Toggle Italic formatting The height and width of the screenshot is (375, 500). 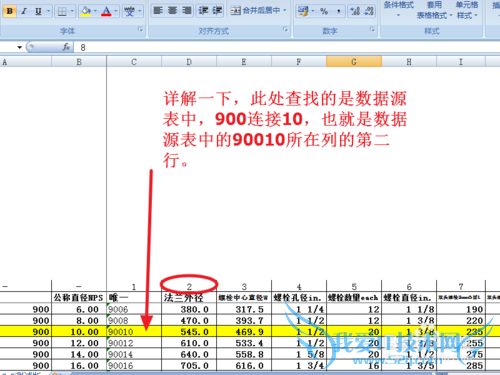pos(24,11)
